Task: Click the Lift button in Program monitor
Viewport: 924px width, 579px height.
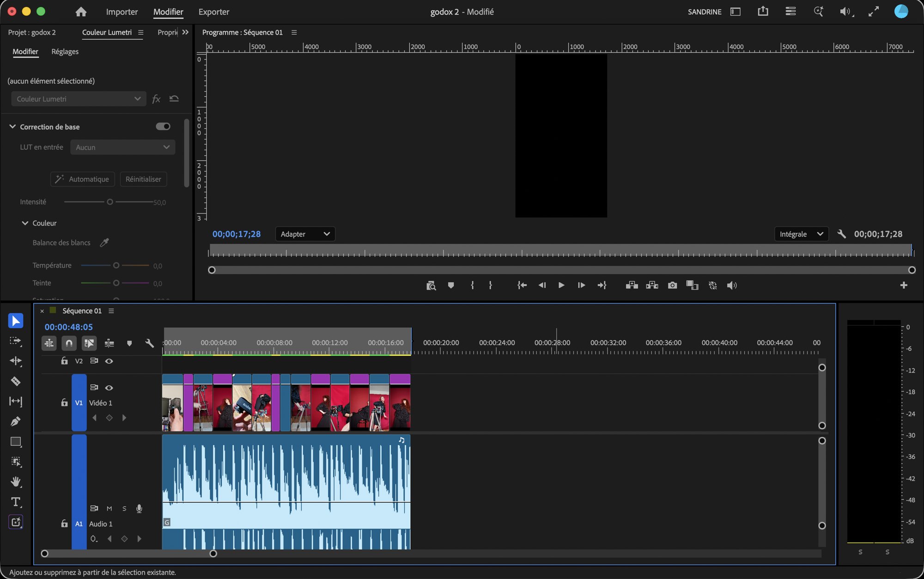Action: coord(632,286)
